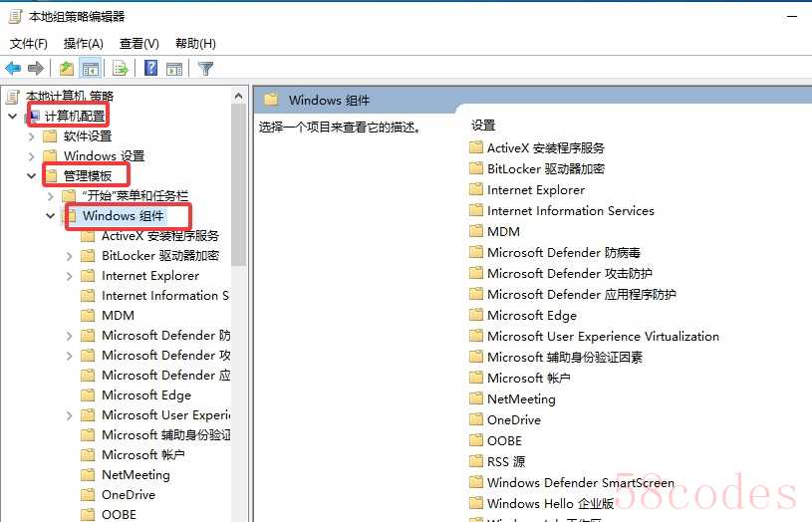Click the Filter funnel toolbar icon
The image size is (812, 522).
pos(205,69)
